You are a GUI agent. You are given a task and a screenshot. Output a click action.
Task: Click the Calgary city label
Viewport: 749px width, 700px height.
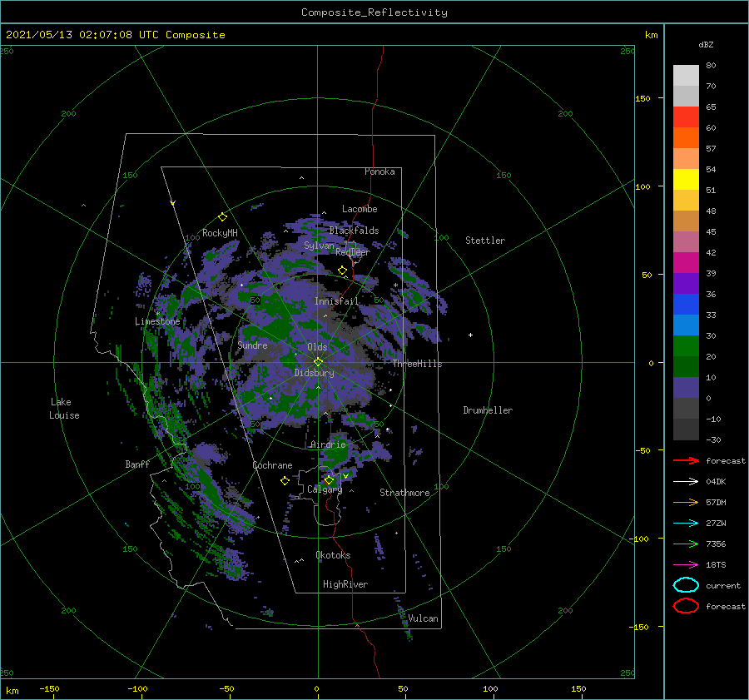pos(325,489)
